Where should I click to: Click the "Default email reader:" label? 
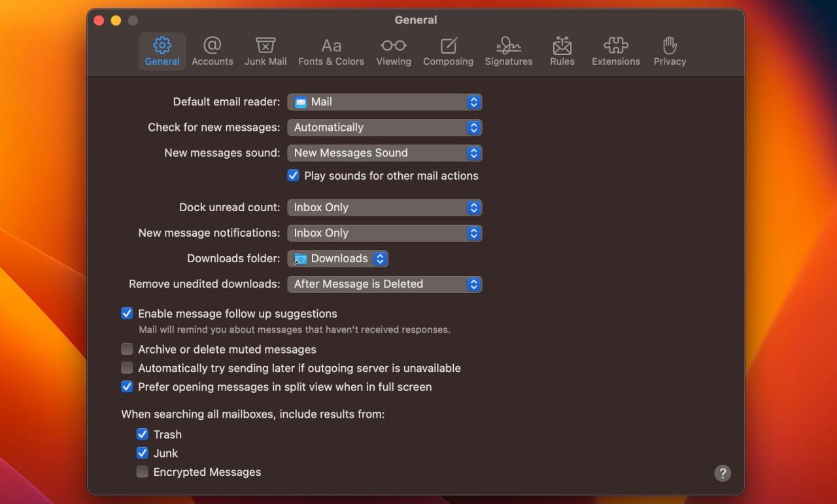pos(226,102)
